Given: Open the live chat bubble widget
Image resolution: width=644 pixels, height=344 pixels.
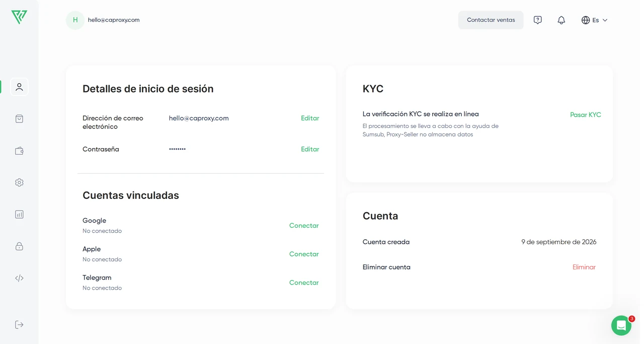Looking at the screenshot, I should tap(621, 325).
